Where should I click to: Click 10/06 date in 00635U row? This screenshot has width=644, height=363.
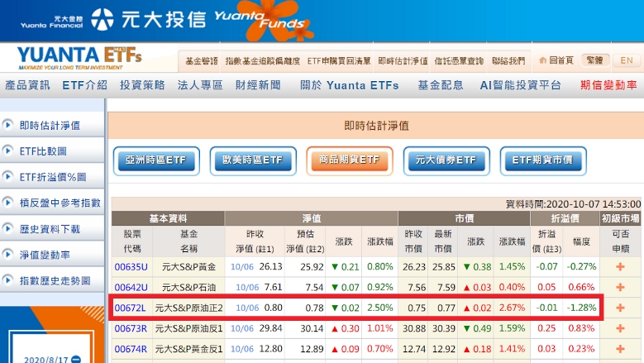242,267
